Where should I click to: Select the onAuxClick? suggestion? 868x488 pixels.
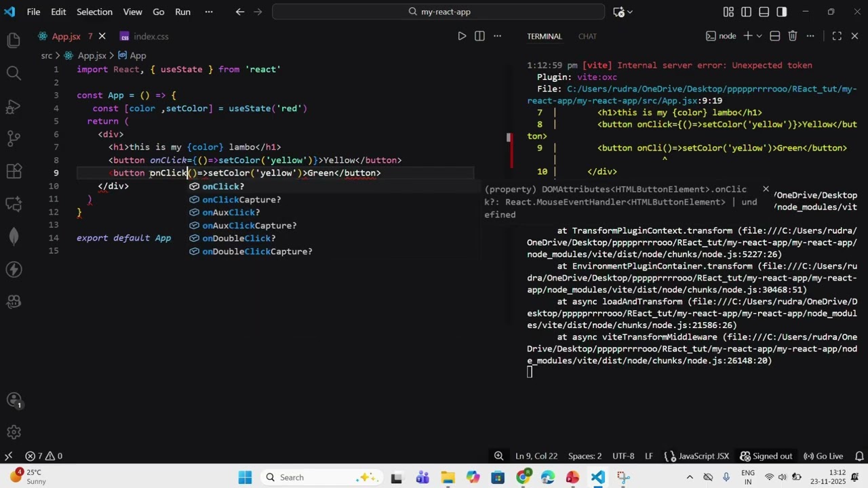334,212
